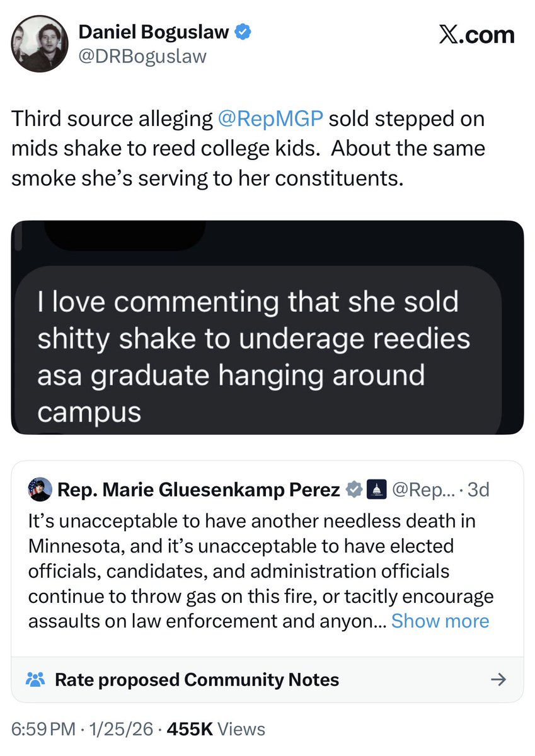Click Rate proposed Community Notes
This screenshot has width=535, height=756.
[197, 680]
